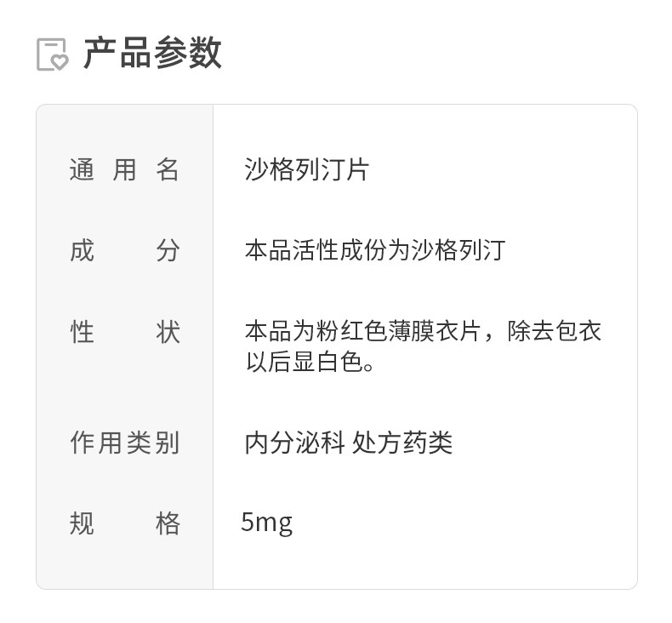The width and height of the screenshot is (672, 623).
Task: Select the 规格 row label
Action: pos(124,523)
